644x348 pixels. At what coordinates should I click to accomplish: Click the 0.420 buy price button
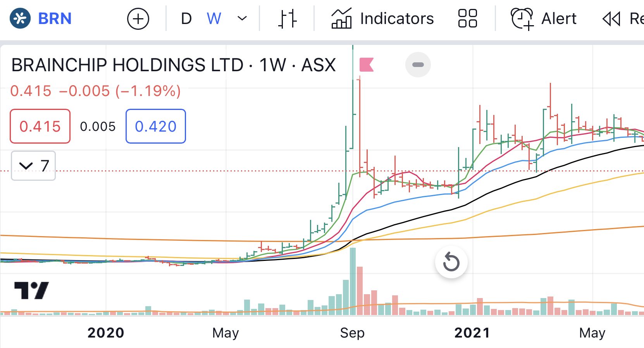tap(156, 126)
